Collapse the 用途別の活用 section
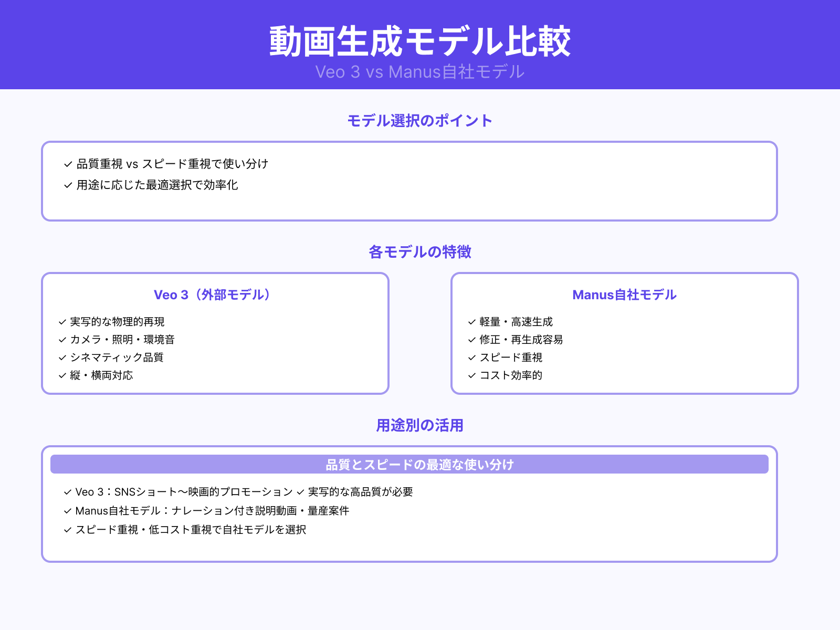This screenshot has height=630, width=840. (x=419, y=425)
